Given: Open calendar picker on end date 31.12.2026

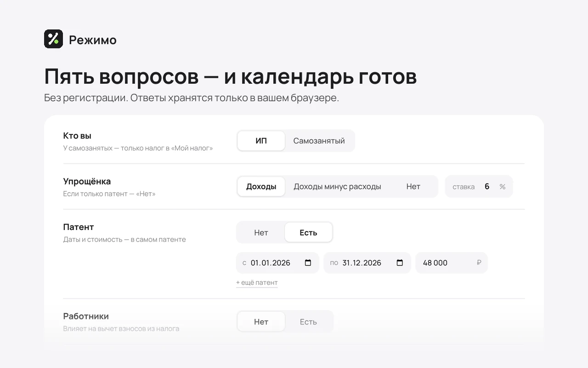Looking at the screenshot, I should pos(400,263).
